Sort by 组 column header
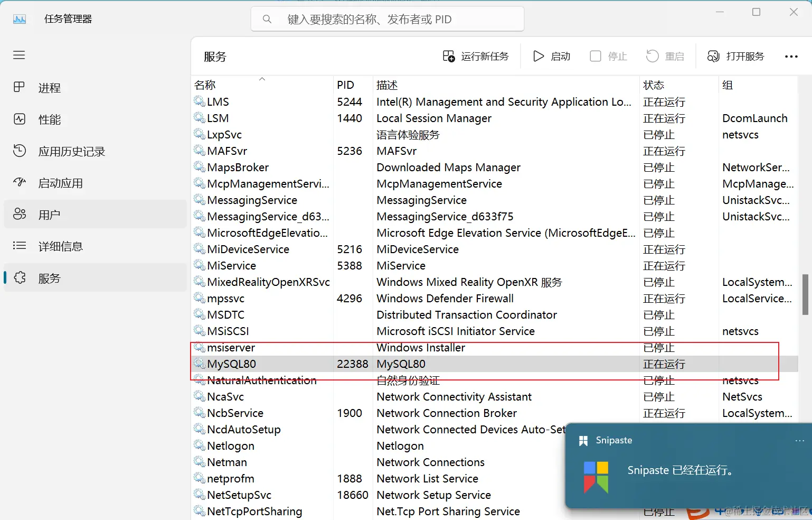Image resolution: width=812 pixels, height=520 pixels. [x=758, y=85]
